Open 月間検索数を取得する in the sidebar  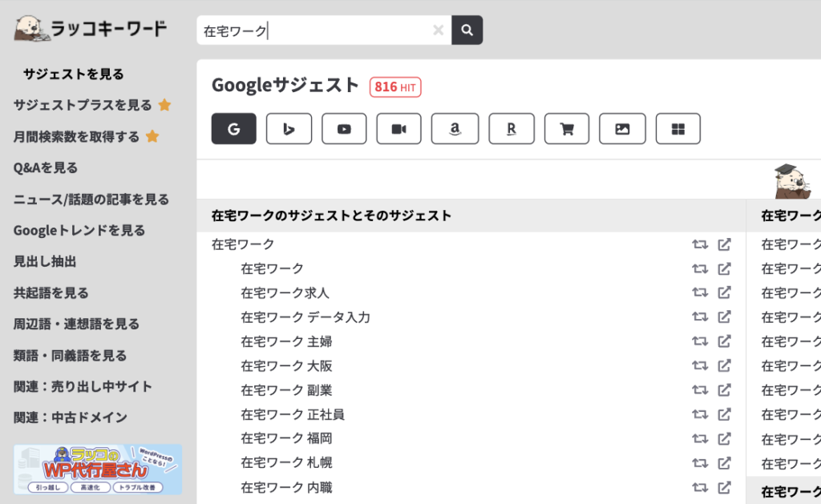(76, 137)
